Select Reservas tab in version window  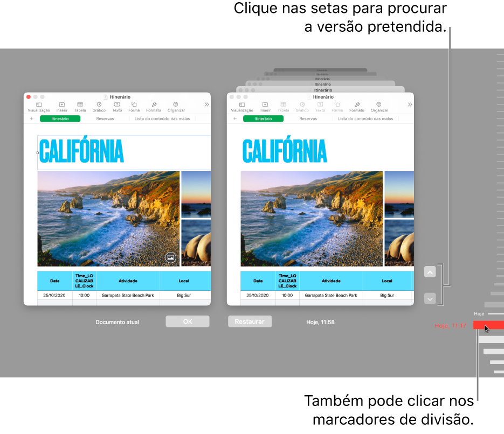click(308, 119)
